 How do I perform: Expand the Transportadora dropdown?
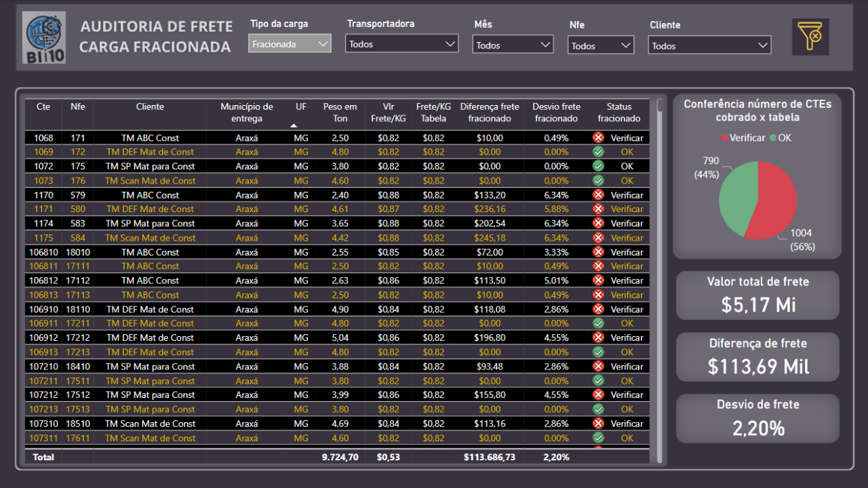401,44
